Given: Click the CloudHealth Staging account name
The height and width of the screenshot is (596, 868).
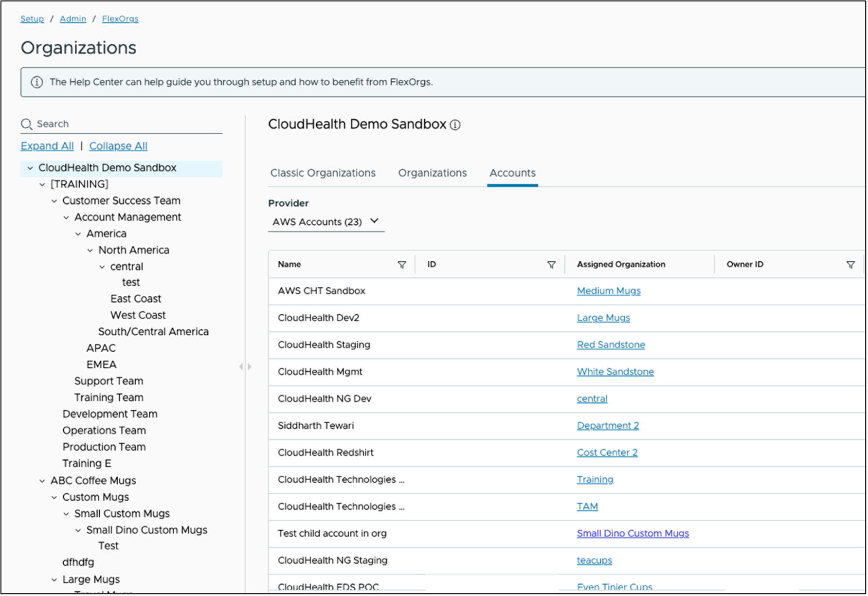Looking at the screenshot, I should pos(324,345).
